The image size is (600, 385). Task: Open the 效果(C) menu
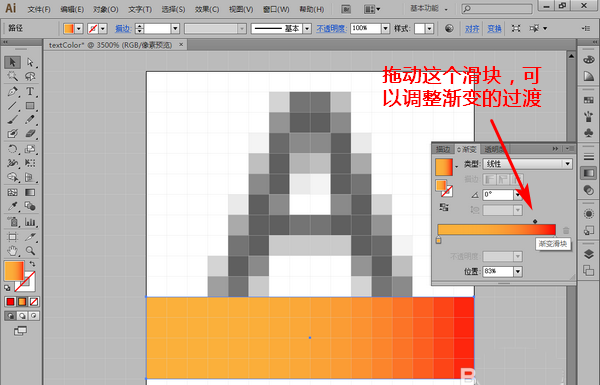coord(207,9)
